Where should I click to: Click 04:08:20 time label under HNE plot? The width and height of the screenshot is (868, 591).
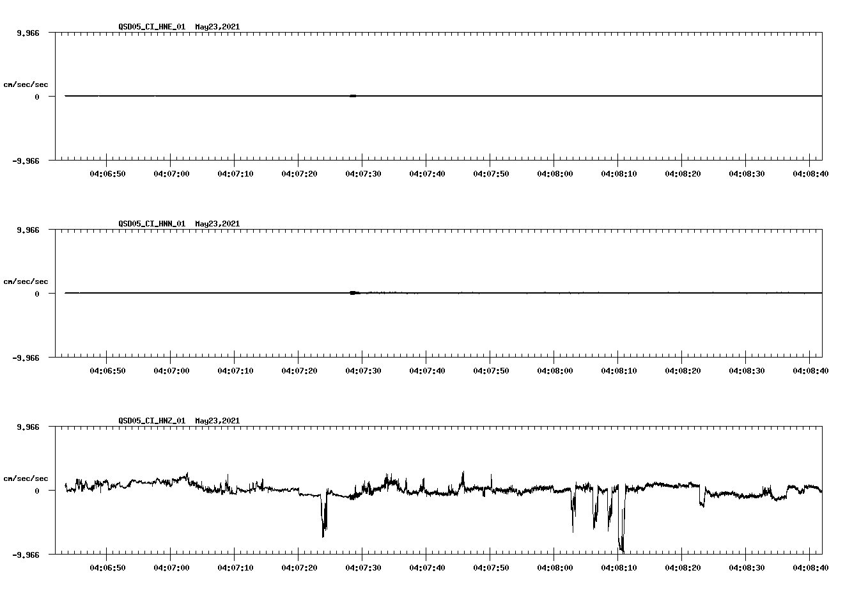tap(683, 174)
